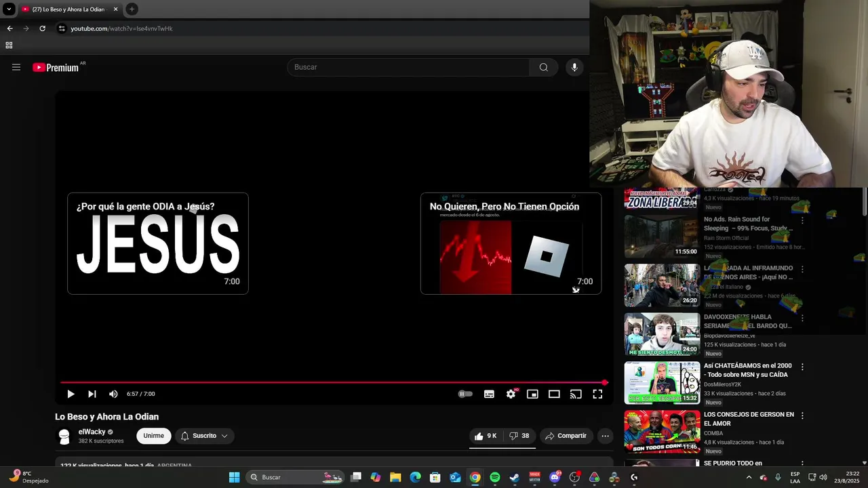This screenshot has height=488, width=868.
Task: Click the taskbar Buscar search box
Action: pos(295,477)
